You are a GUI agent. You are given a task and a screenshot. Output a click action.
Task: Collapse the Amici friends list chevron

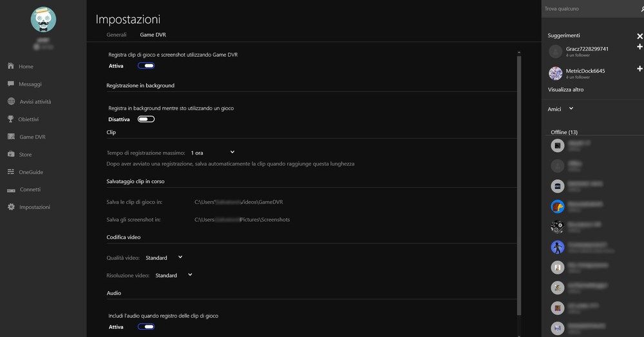[x=571, y=108]
